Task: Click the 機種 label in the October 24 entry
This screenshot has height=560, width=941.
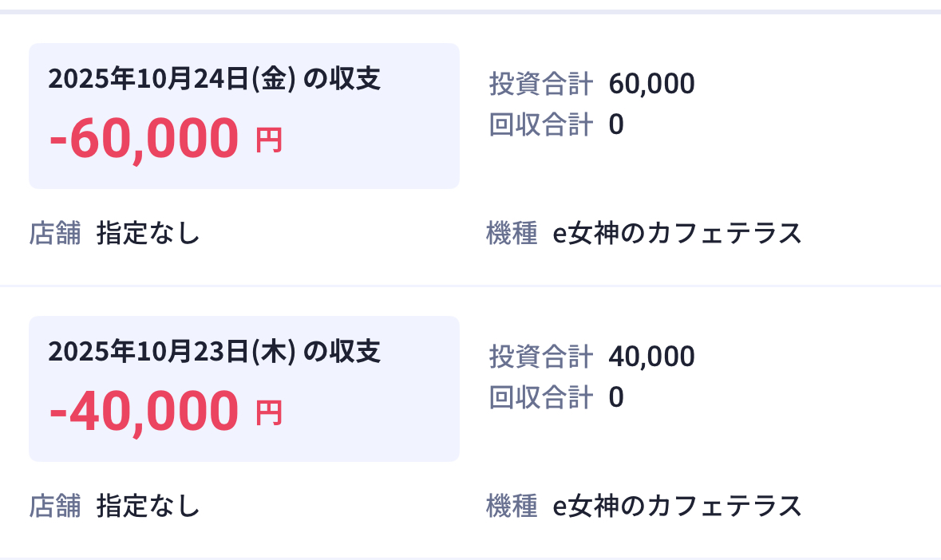Action: 512,234
